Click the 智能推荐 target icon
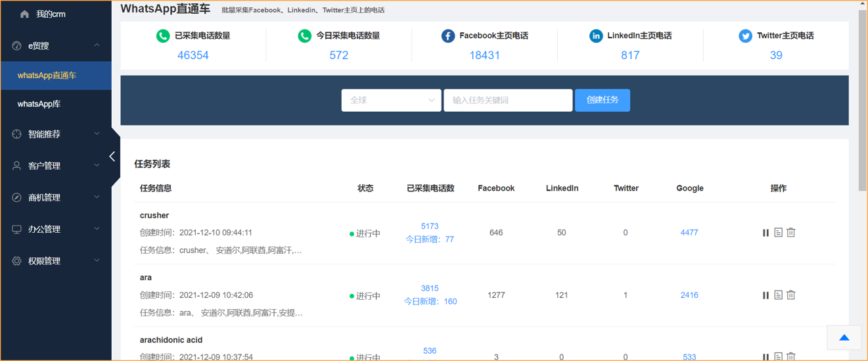 tap(17, 134)
